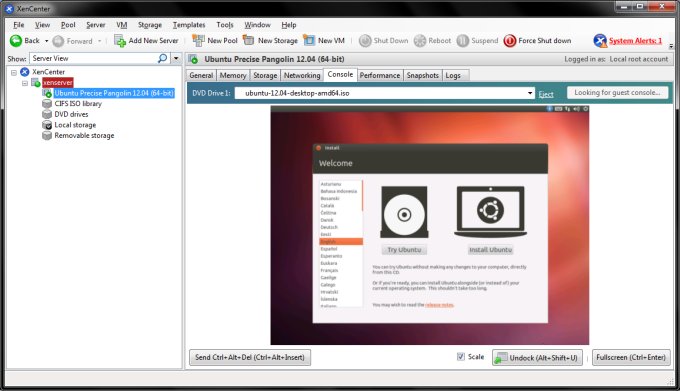Click the green Back arrow icon
This screenshot has height=391, width=680.
tap(16, 41)
